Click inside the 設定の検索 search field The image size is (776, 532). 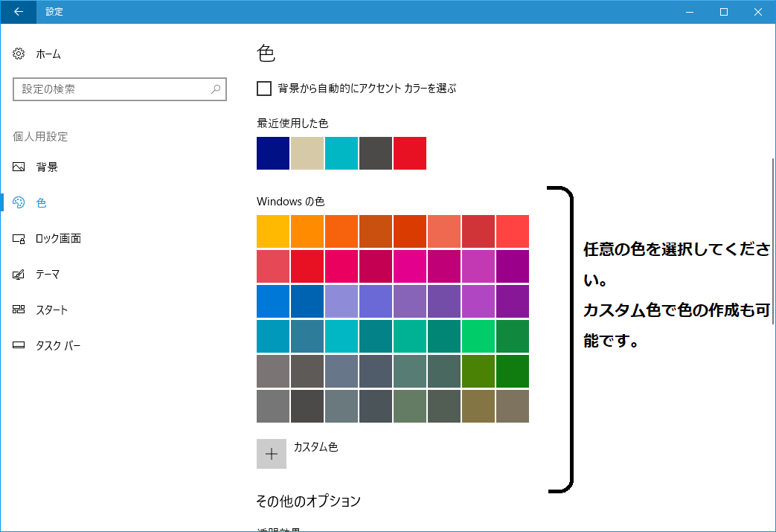[112, 89]
